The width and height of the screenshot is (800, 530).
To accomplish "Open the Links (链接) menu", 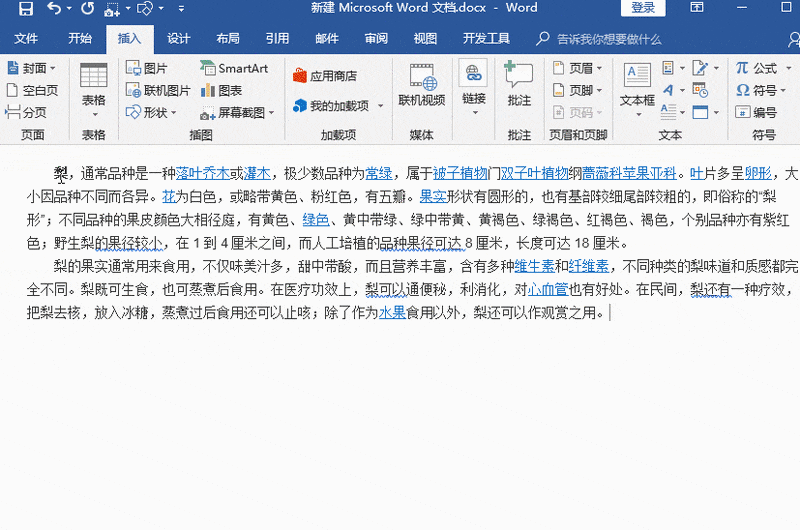I will (x=474, y=88).
